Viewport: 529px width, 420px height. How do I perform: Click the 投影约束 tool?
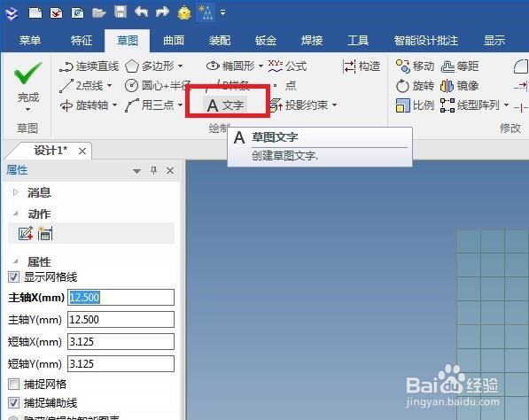click(300, 105)
